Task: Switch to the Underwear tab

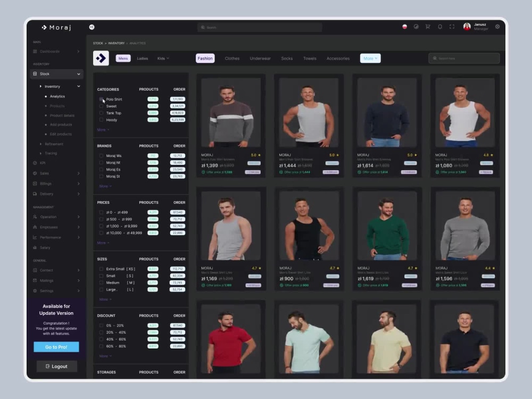Action: pos(260,59)
